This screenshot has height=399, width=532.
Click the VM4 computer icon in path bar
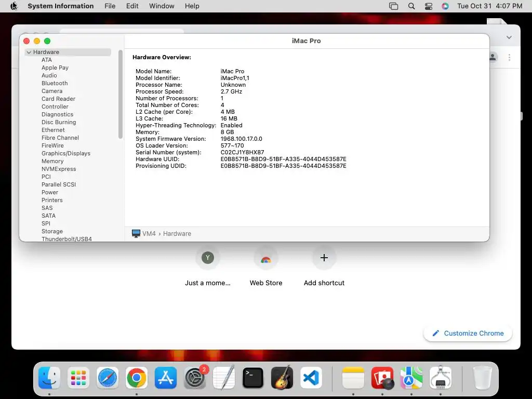coord(136,233)
